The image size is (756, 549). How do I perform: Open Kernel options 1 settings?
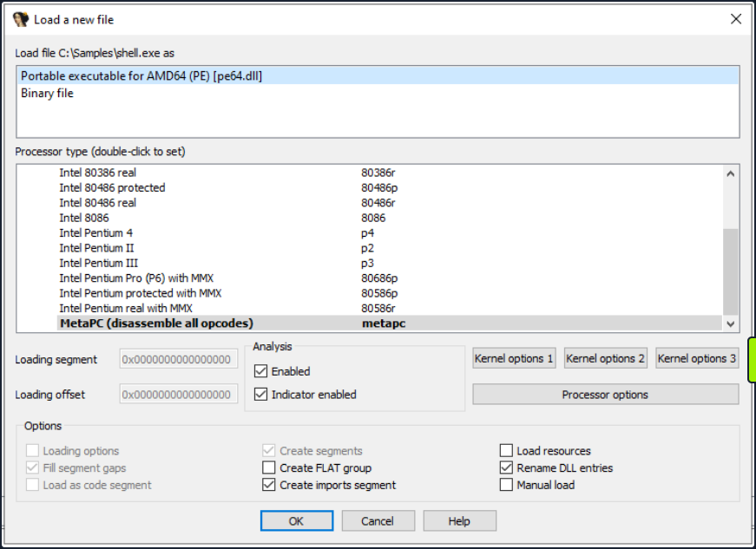514,357
